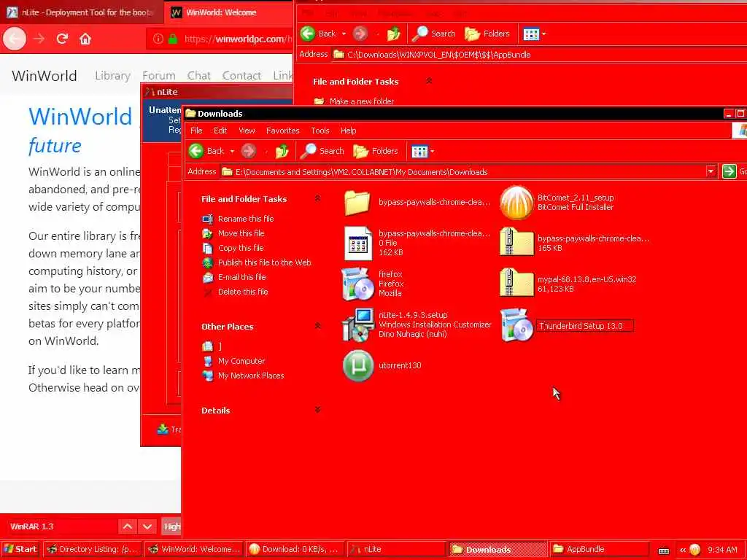The image size is (747, 560).
Task: Click AppBundle address path field
Action: coord(538,54)
